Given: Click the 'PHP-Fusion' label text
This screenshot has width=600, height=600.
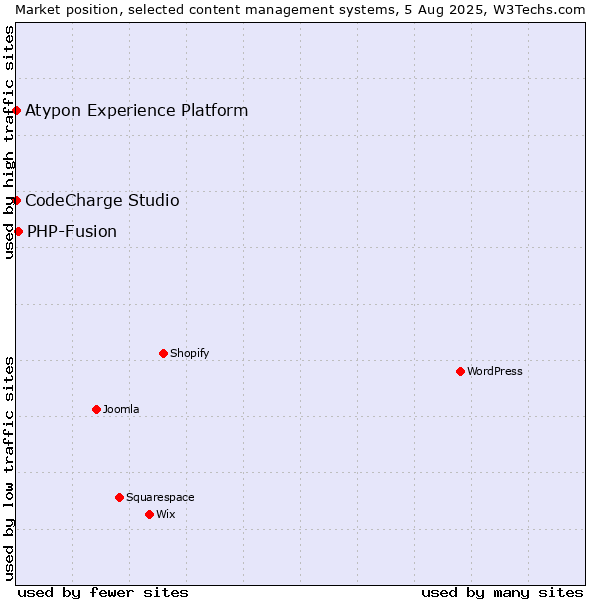Looking at the screenshot, I should 72,232.
